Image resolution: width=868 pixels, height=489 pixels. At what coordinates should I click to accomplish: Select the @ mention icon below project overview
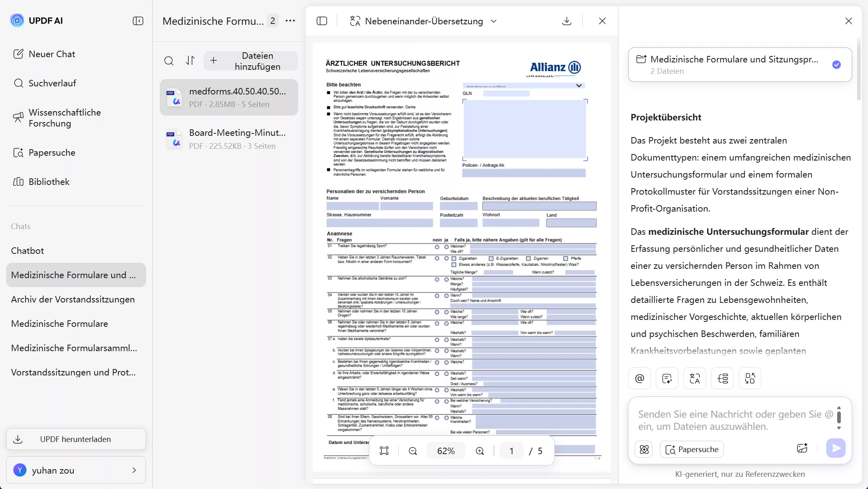[x=639, y=378]
